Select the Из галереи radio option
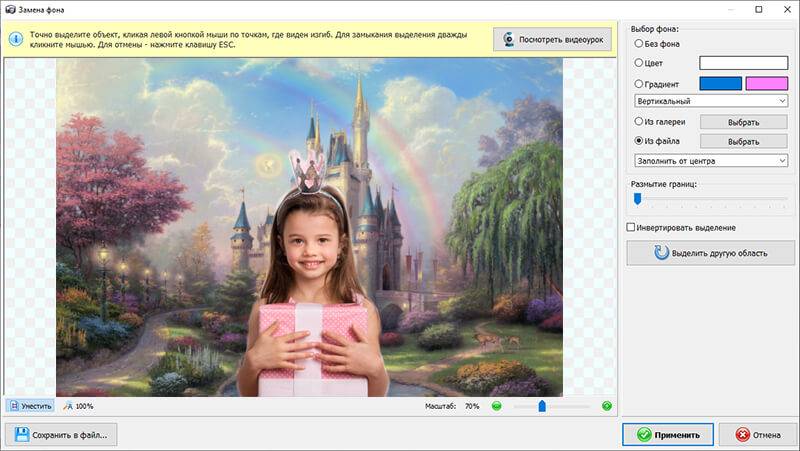The height and width of the screenshot is (451, 800). (x=640, y=122)
